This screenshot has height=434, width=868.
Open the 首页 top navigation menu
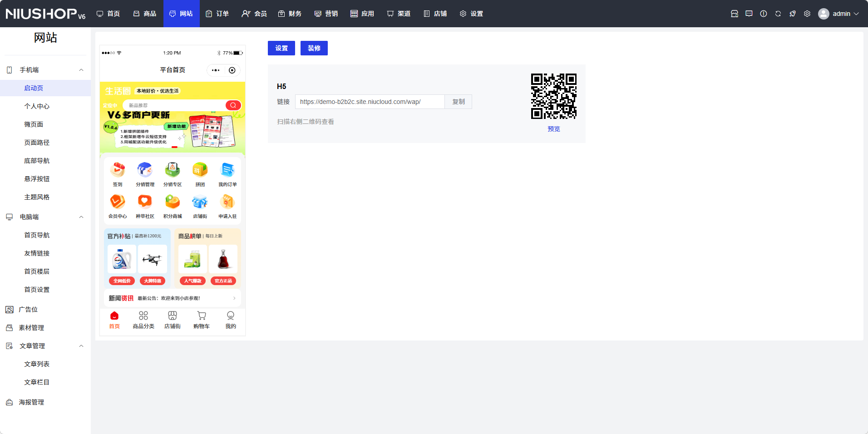coord(108,14)
